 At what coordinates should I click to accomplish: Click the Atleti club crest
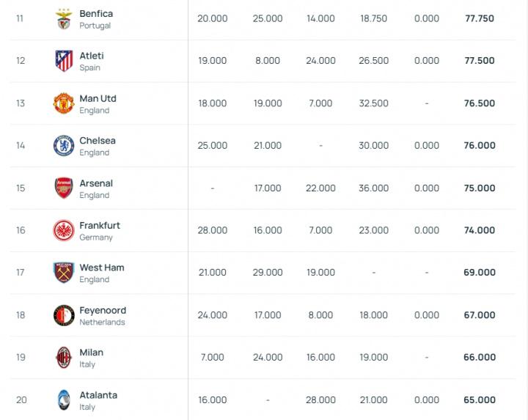point(64,61)
